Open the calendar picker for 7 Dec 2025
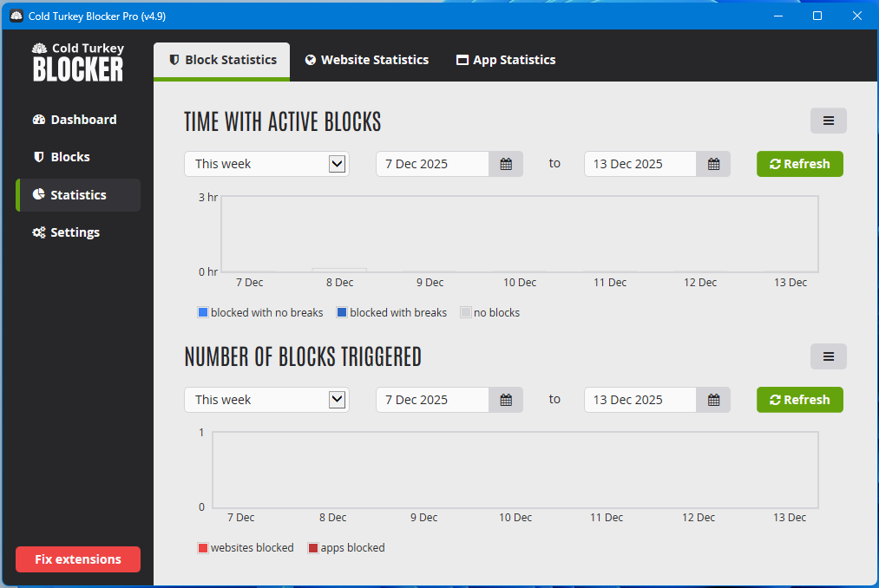Screen dimensions: 879x588 pos(506,163)
